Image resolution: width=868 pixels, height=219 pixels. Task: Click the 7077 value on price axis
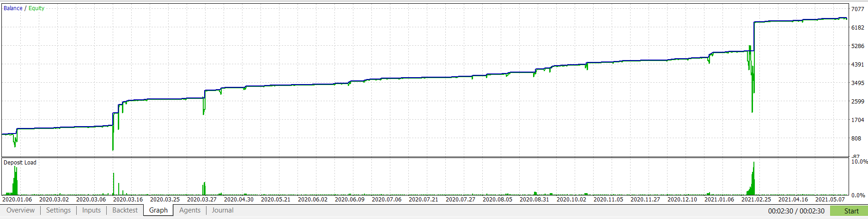pyautogui.click(x=857, y=9)
